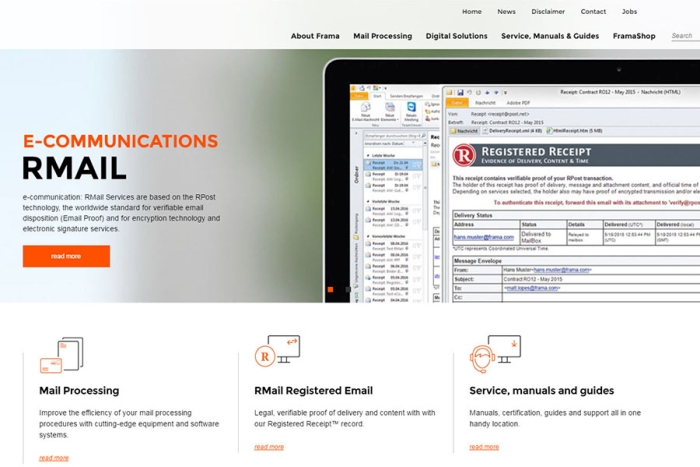Open the Service, manuals and guides heading
Viewport: 700px width, 467px height.
tap(542, 391)
